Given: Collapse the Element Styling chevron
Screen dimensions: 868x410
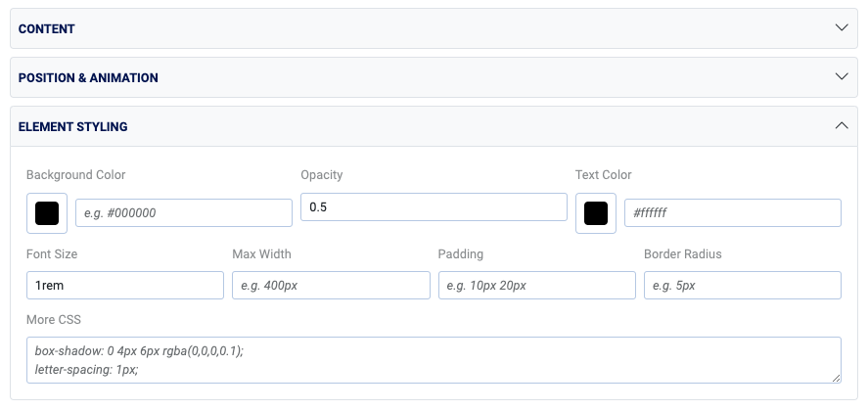Looking at the screenshot, I should coord(842,125).
